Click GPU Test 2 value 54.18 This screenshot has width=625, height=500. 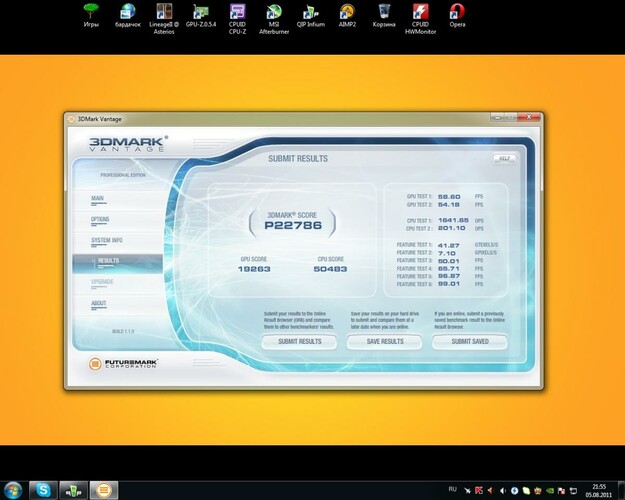[x=448, y=205]
